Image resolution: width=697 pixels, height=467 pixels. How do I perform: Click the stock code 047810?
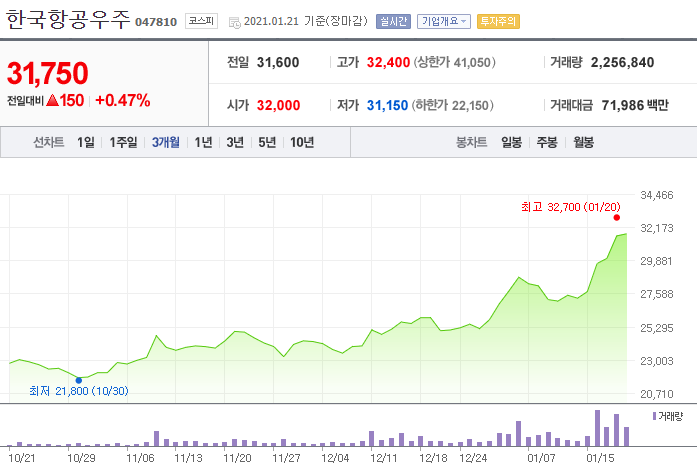point(156,22)
